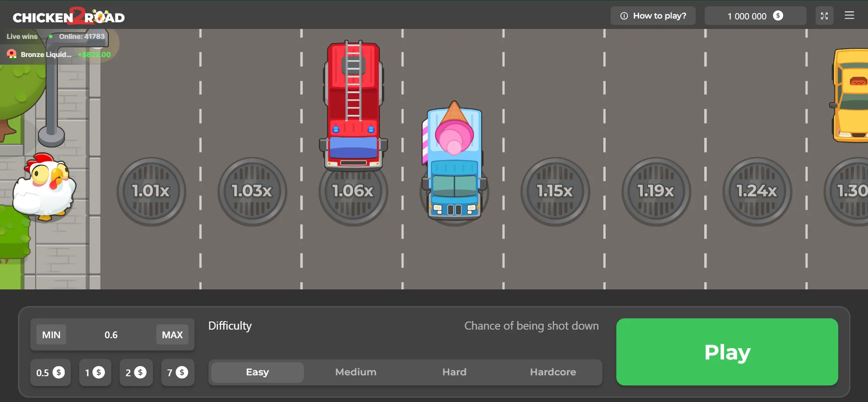The width and height of the screenshot is (868, 402).
Task: Click the white chicken character
Action: click(44, 187)
